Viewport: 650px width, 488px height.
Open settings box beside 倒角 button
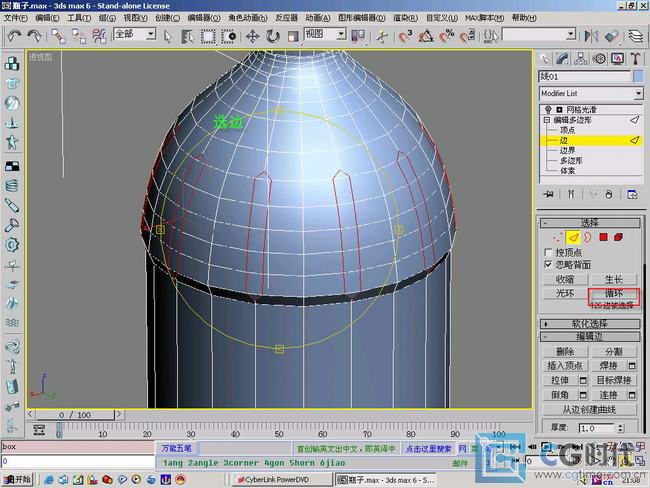(583, 395)
